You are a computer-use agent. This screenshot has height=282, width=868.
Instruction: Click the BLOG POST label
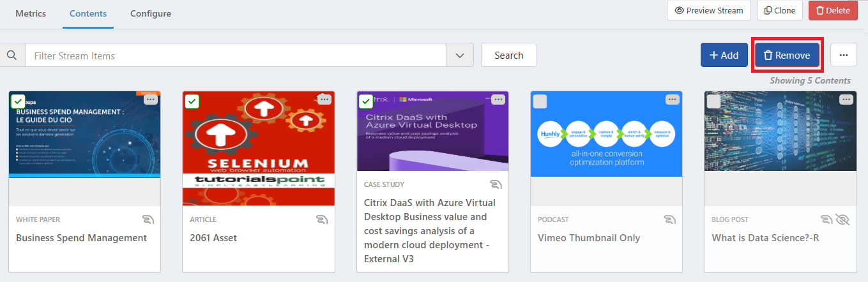point(730,219)
